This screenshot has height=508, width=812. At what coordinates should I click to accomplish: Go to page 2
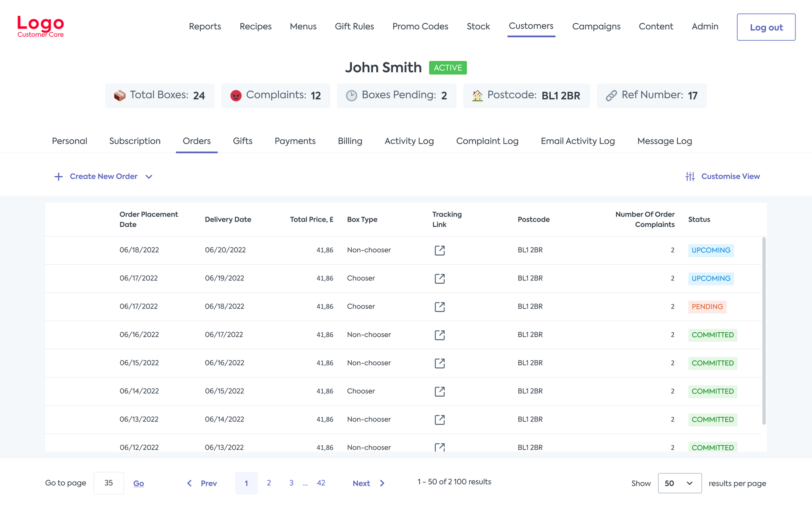click(x=269, y=483)
